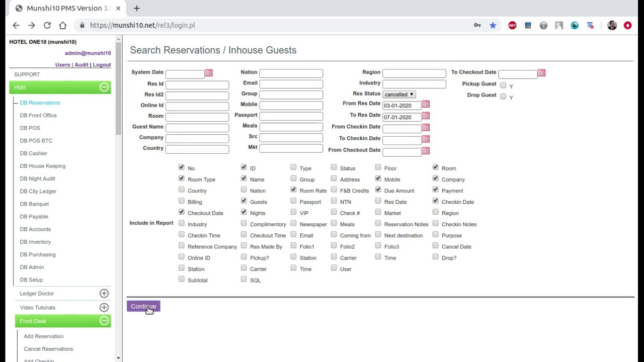Screen dimensions: 644x362
Task: Enable the Reservation Notes checkbox
Action: pos(378,223)
